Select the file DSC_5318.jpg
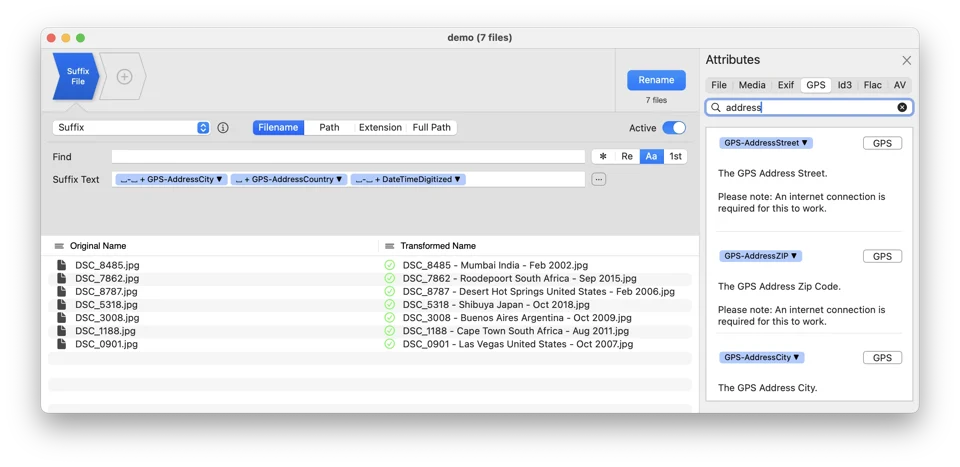The image size is (960, 467). click(x=107, y=305)
